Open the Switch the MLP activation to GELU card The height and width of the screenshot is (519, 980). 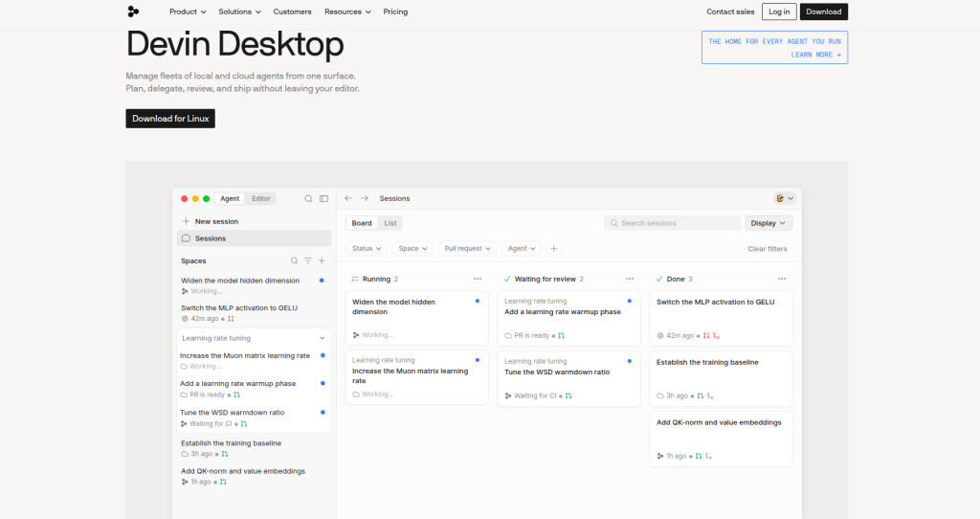[721, 318]
